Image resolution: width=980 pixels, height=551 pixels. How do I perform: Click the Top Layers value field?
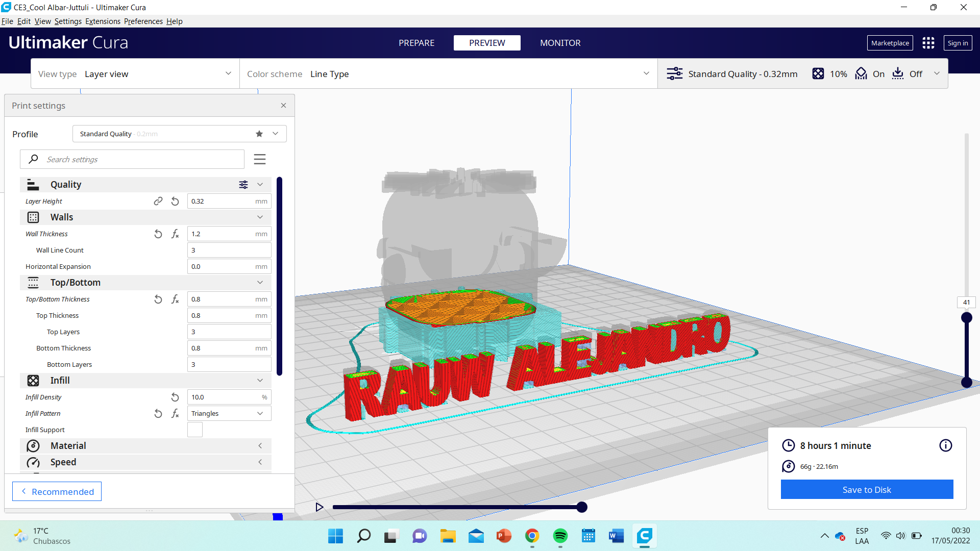click(x=229, y=332)
